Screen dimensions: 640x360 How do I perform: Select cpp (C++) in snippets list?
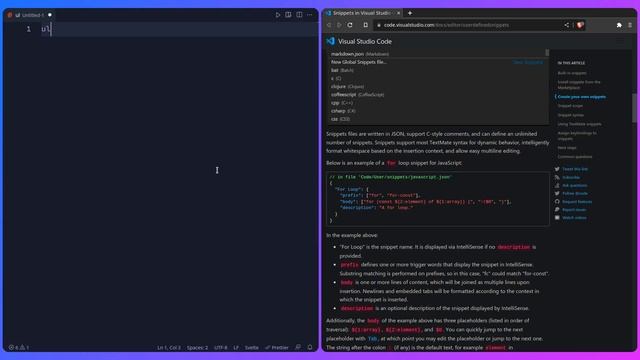[437, 103]
